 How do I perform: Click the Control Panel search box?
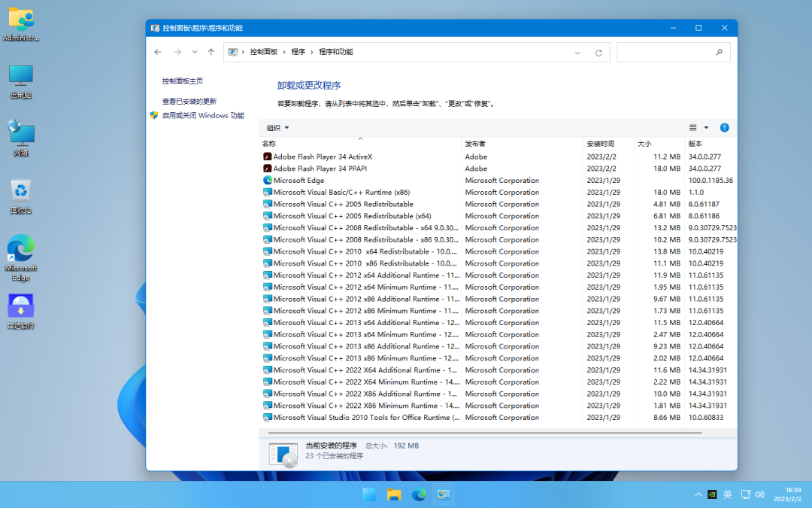click(666, 52)
